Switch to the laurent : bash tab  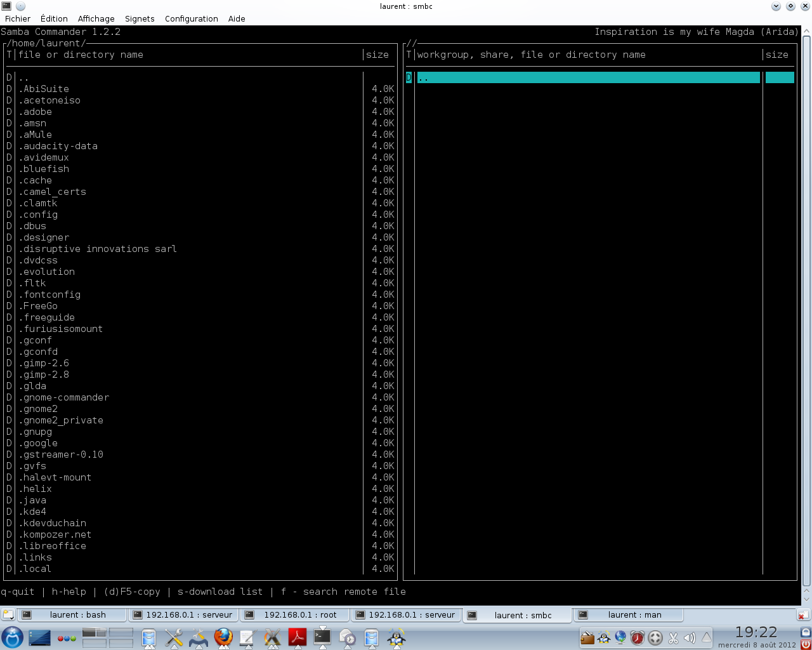click(71, 614)
